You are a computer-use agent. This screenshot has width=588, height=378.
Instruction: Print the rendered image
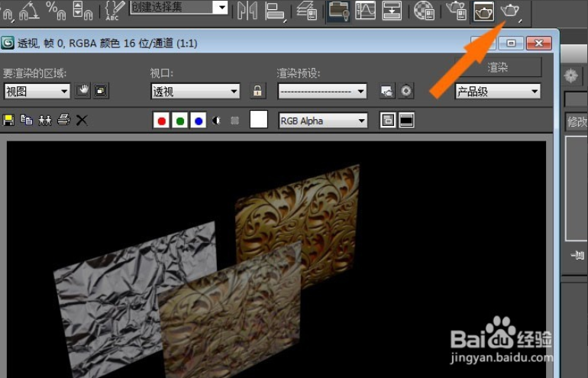pos(63,120)
